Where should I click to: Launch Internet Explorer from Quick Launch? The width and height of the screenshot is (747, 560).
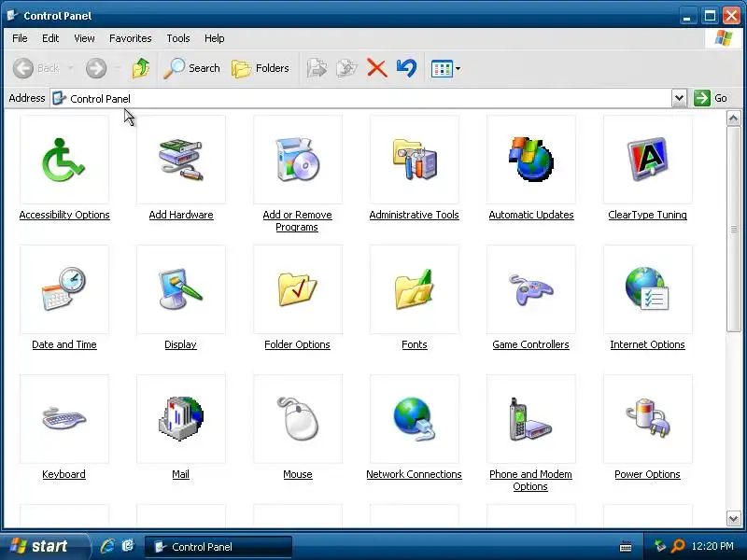(107, 546)
